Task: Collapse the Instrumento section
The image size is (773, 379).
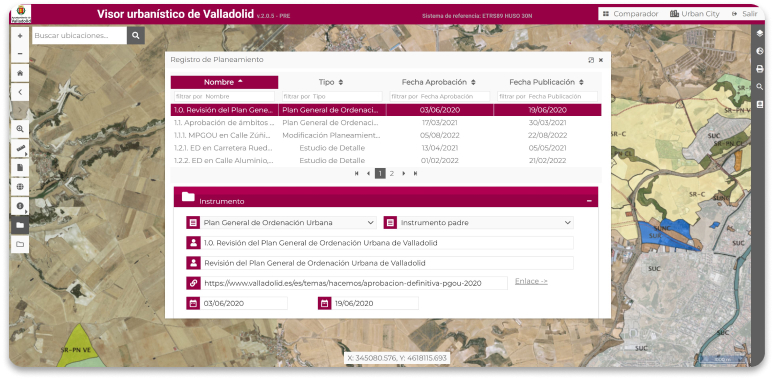Action: click(x=589, y=201)
